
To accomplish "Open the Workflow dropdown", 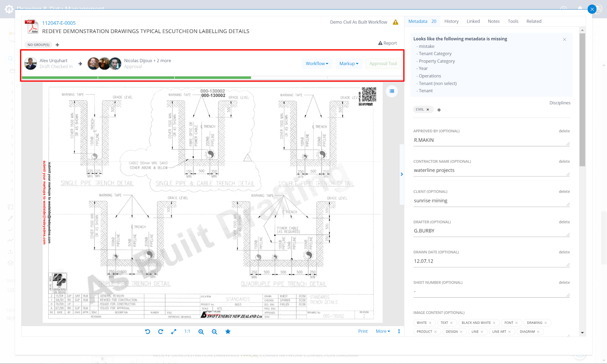I will [317, 64].
